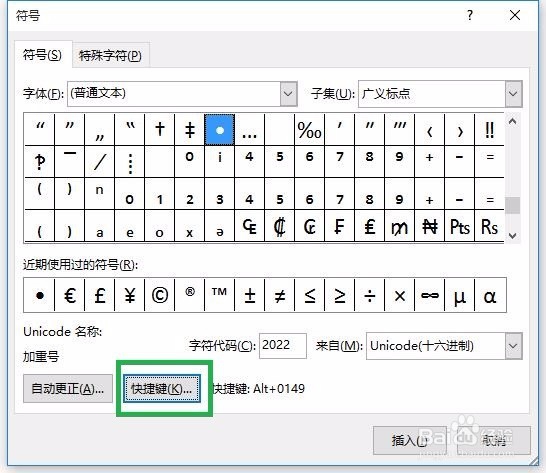546x473 pixels.
Task: Select the double exclamation ‼ symbol
Action: [489, 130]
